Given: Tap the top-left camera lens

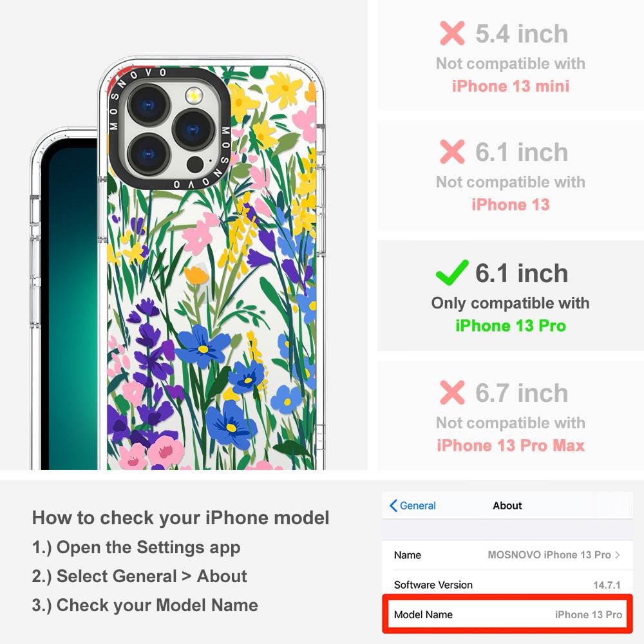Looking at the screenshot, I should click(x=148, y=105).
